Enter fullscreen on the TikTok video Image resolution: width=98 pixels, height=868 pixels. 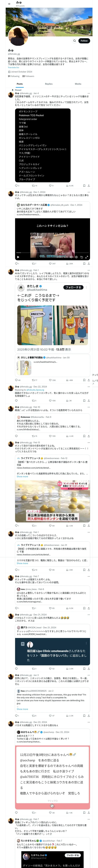[87, 257]
